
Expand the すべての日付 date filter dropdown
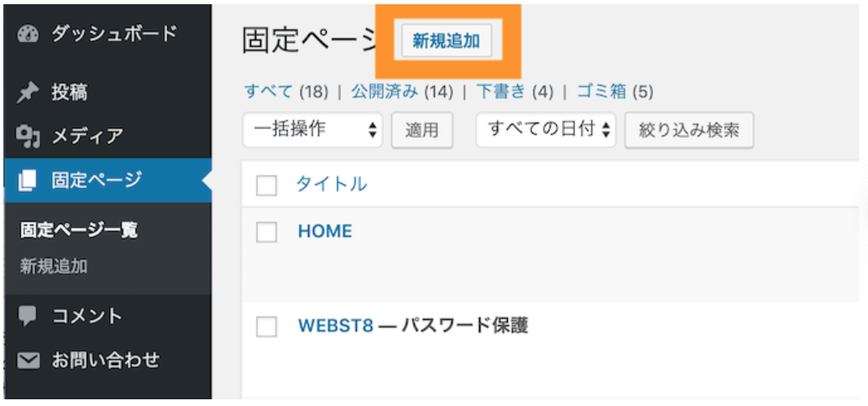tap(546, 130)
